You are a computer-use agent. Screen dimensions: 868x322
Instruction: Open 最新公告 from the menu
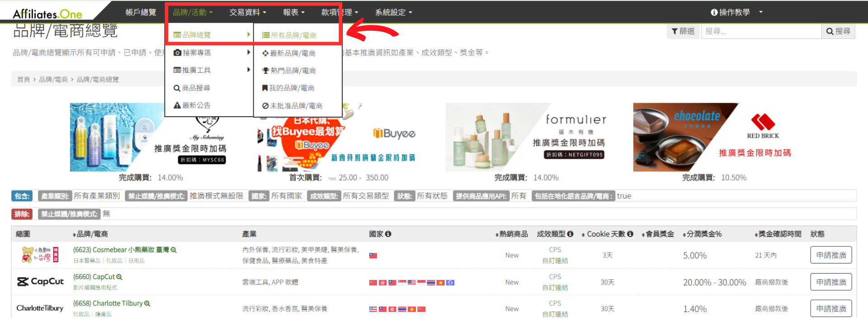click(x=209, y=105)
